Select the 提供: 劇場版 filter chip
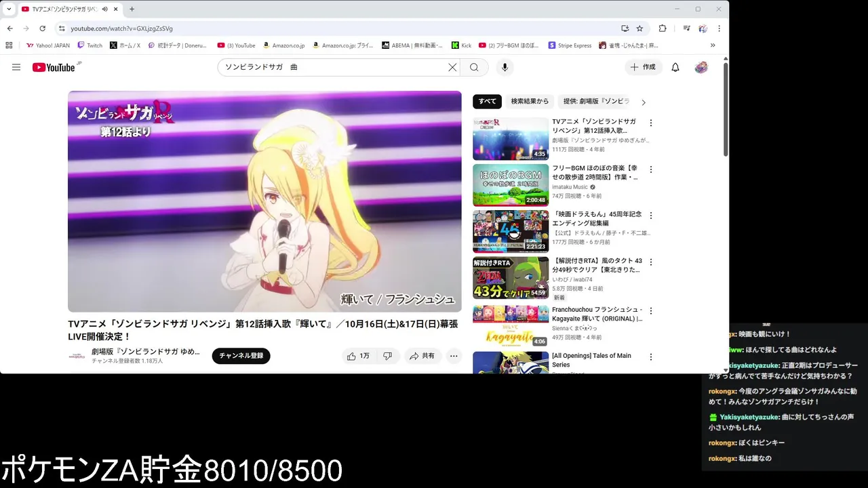 pyautogui.click(x=595, y=102)
